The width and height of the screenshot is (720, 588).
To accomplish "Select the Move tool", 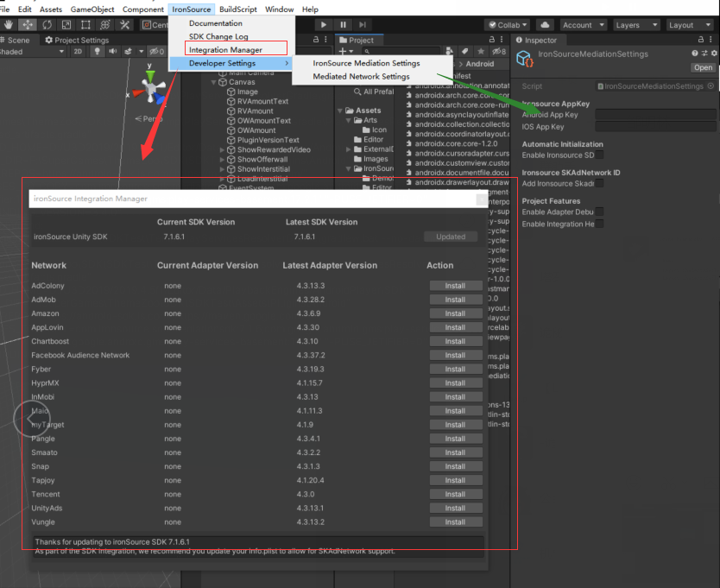I will point(28,25).
